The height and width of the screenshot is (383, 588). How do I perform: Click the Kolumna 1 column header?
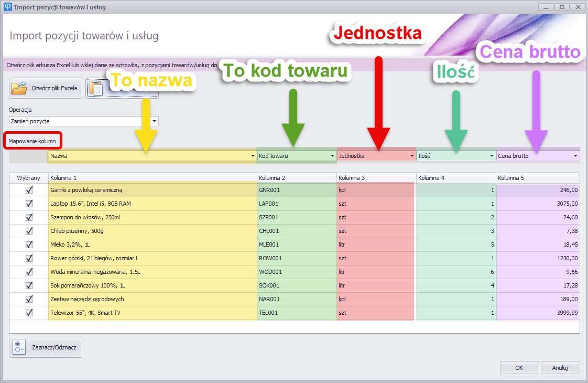click(x=152, y=178)
